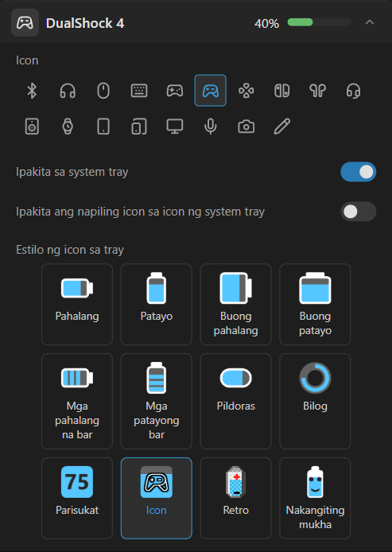Choose the Joy-Con style controller icon
The height and width of the screenshot is (552, 392).
[x=281, y=91]
